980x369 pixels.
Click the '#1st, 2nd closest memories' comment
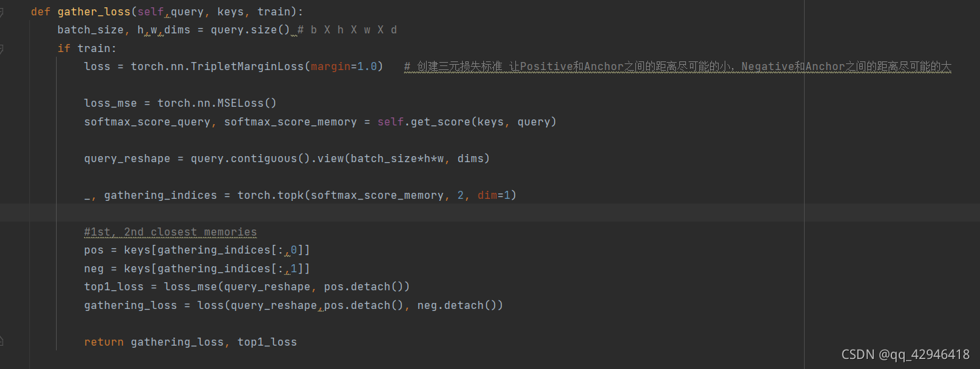point(171,232)
